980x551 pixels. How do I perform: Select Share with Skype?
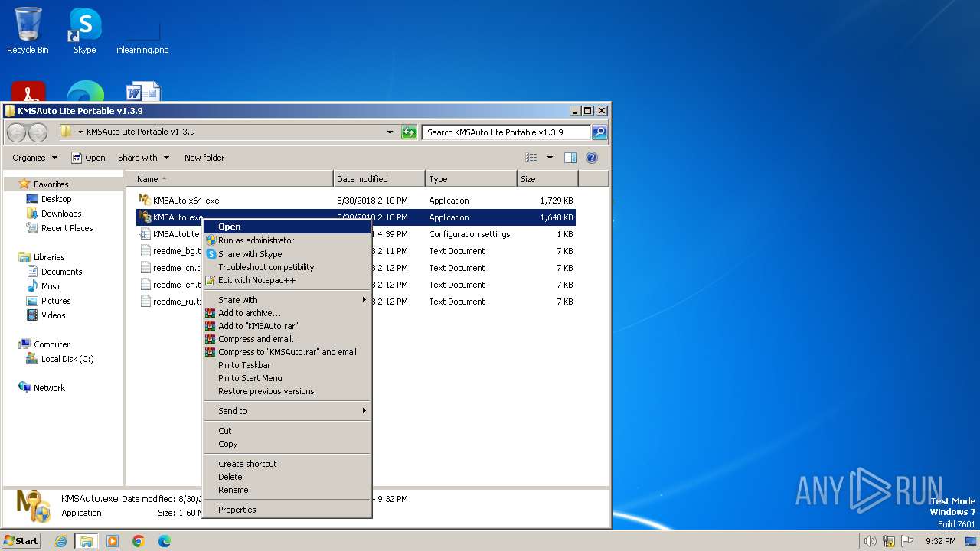tap(286, 254)
